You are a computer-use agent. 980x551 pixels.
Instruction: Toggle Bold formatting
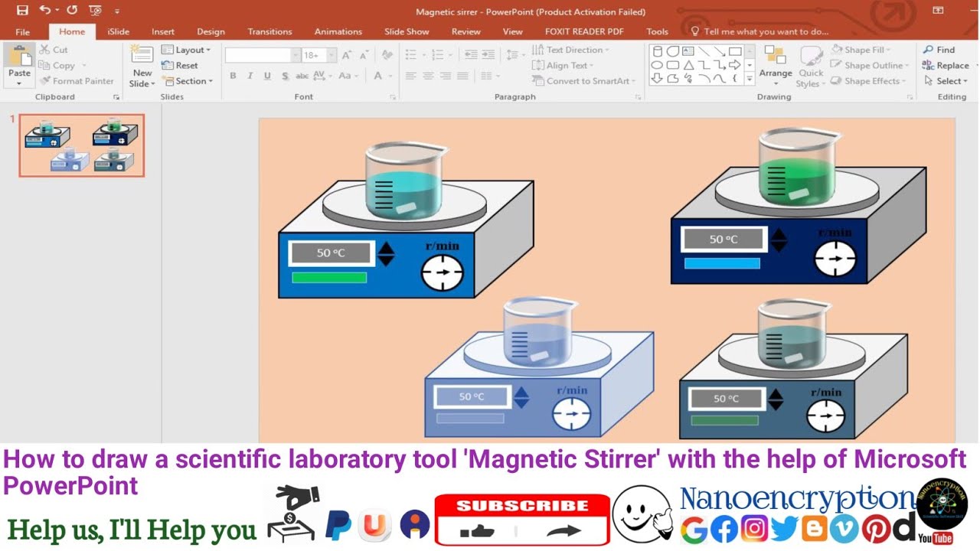click(x=233, y=76)
